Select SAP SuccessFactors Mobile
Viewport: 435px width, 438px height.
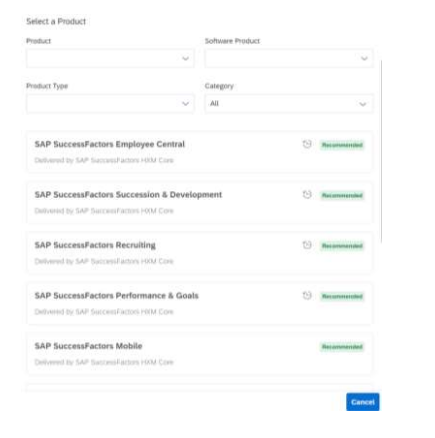click(199, 354)
